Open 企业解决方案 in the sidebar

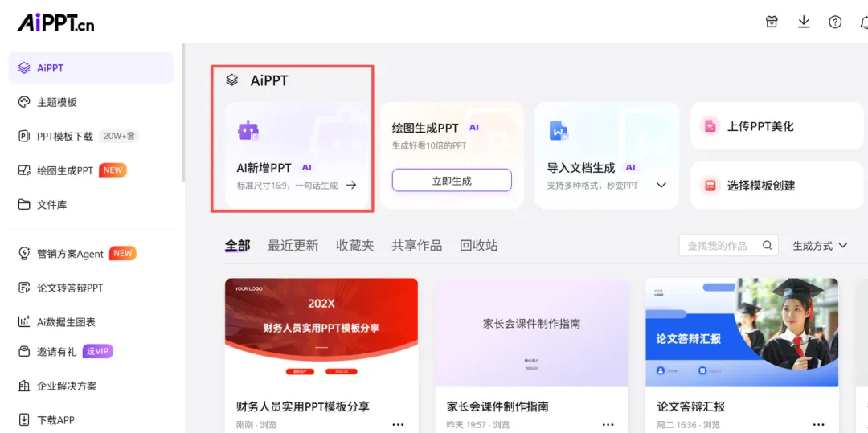(x=92, y=386)
